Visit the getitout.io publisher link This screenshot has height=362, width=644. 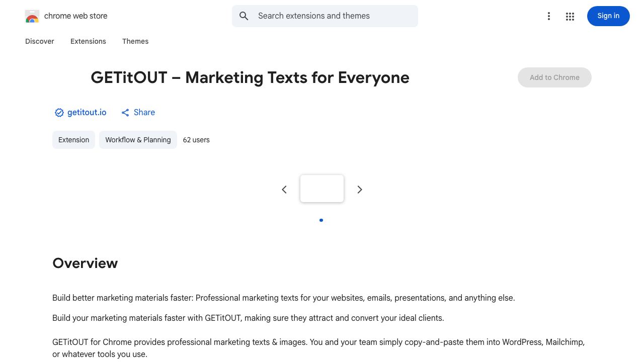pyautogui.click(x=87, y=113)
